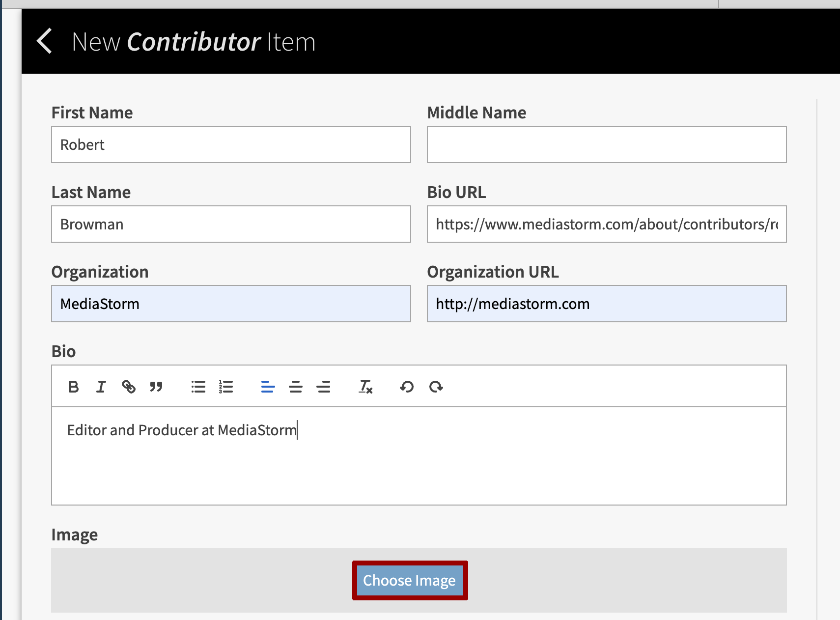Insert a blockquote in the bio text
This screenshot has width=840, height=620.
pyautogui.click(x=156, y=387)
